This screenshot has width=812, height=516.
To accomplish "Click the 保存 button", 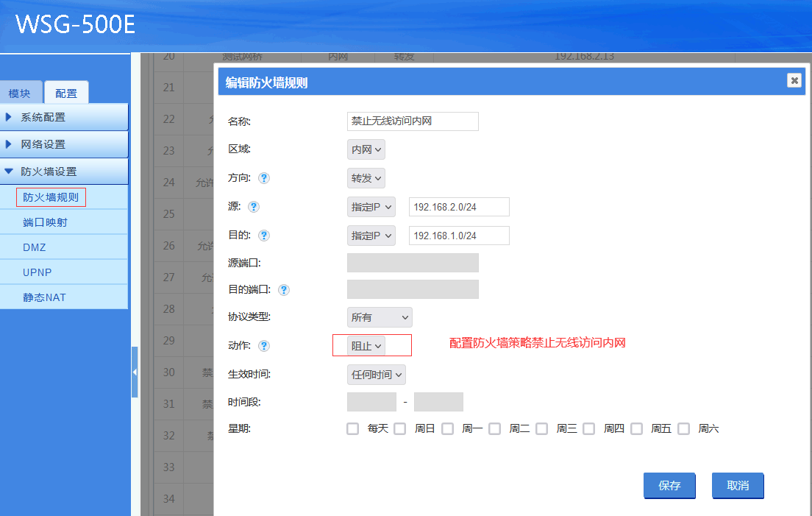I will click(669, 486).
